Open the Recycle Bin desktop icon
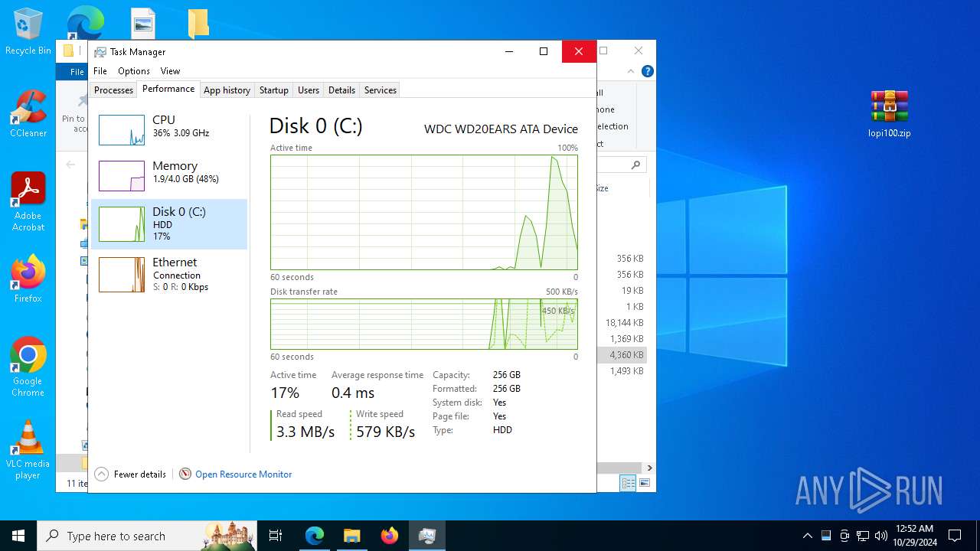This screenshot has width=980, height=551. coord(28,32)
